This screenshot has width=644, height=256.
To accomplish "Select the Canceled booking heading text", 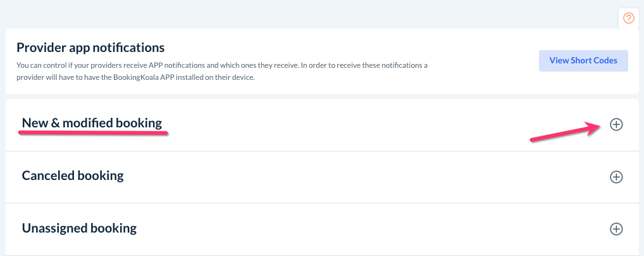I will point(73,176).
